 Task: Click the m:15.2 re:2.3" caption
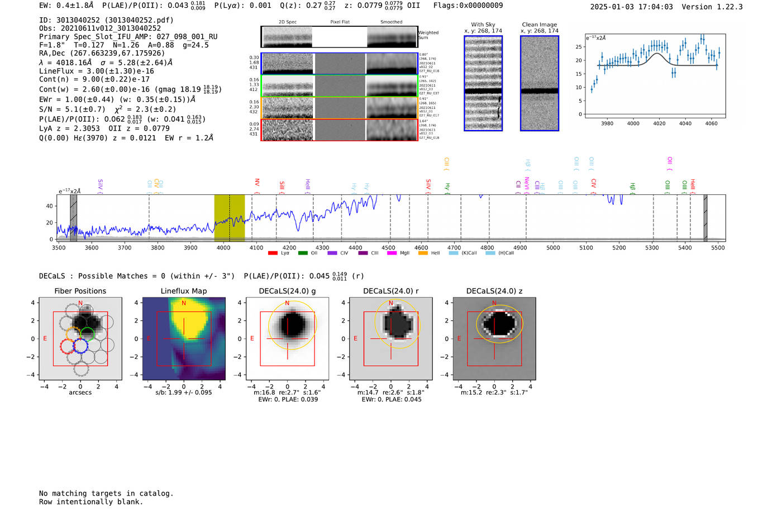point(494,392)
